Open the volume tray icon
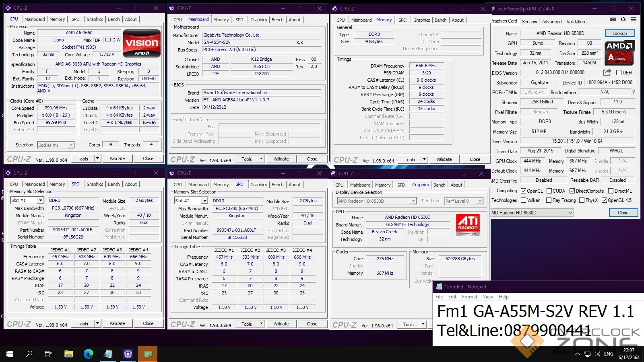 tap(597, 354)
